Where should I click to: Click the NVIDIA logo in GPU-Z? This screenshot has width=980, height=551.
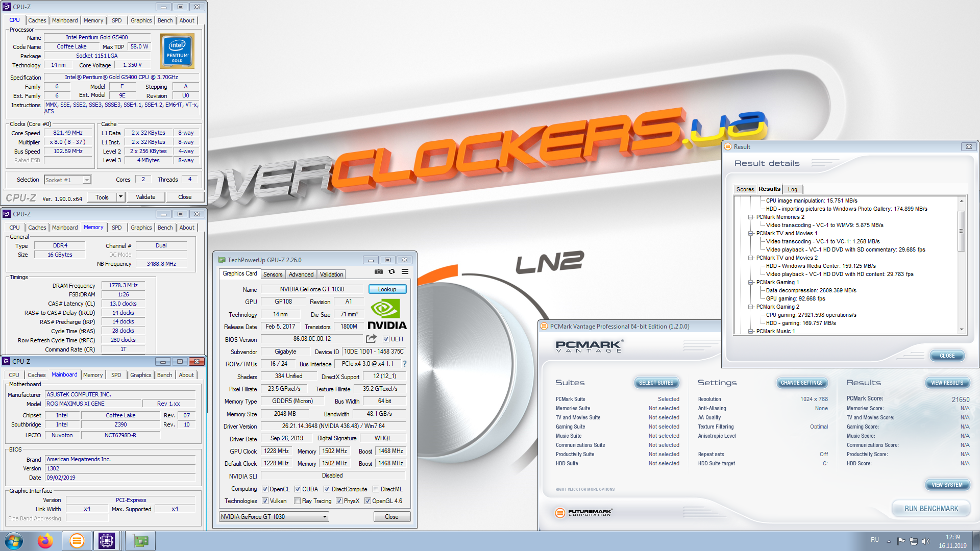coord(387,315)
